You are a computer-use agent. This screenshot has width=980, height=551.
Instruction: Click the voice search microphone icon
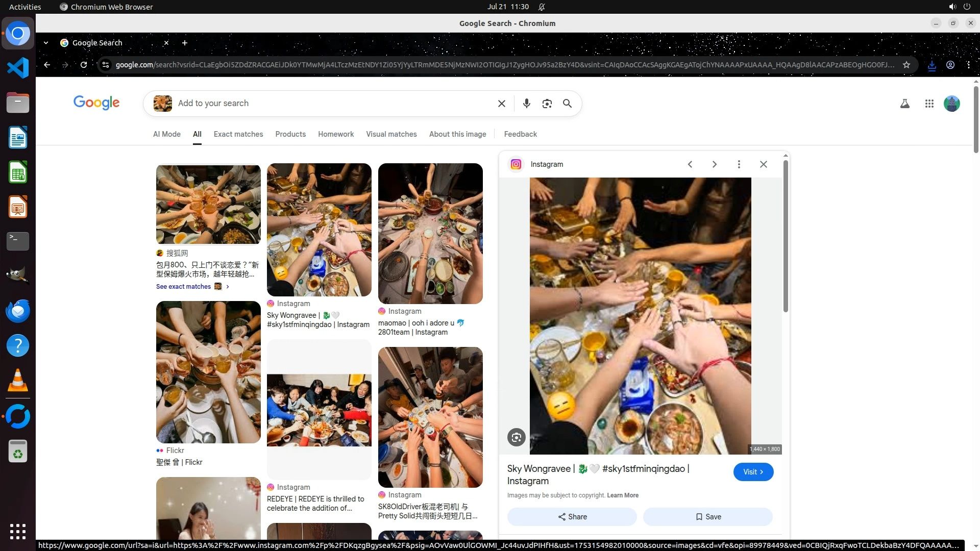[x=526, y=104]
